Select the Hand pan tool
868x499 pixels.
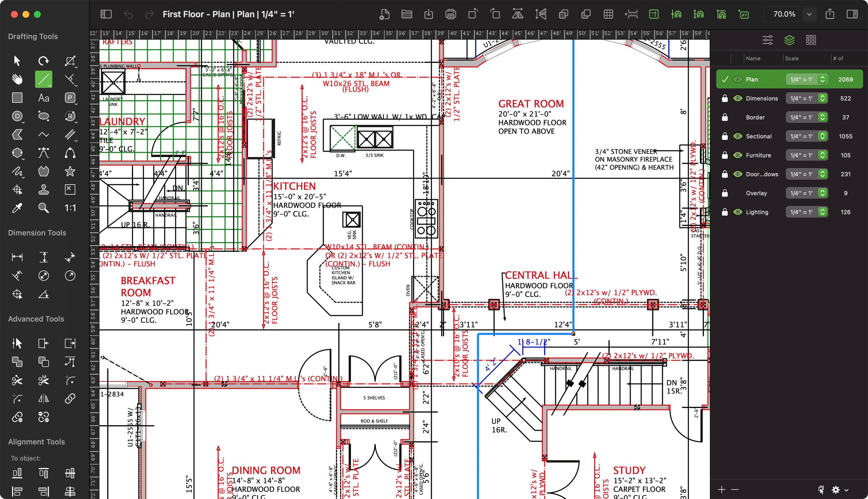(x=17, y=79)
